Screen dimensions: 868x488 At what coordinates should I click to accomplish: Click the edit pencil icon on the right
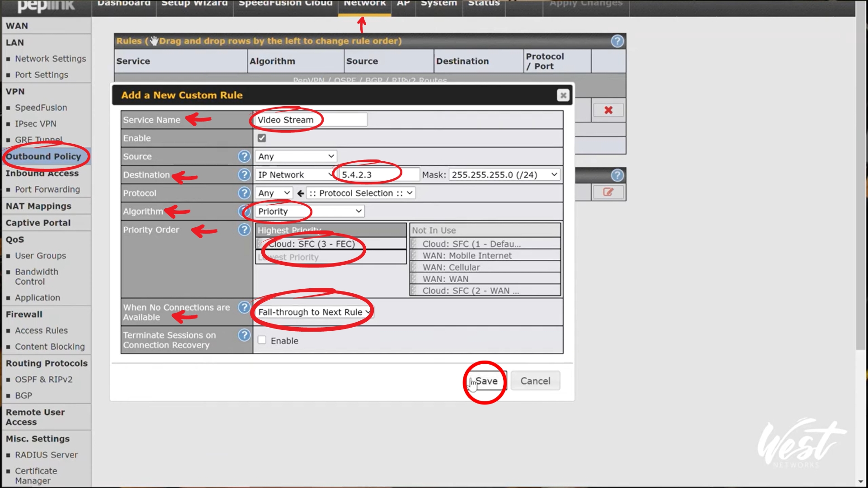click(608, 192)
